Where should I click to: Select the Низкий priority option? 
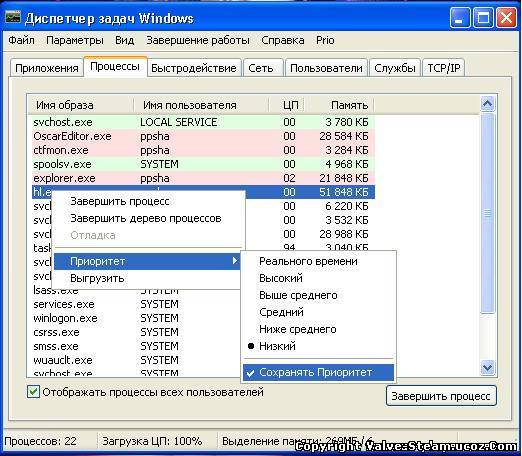click(319, 346)
